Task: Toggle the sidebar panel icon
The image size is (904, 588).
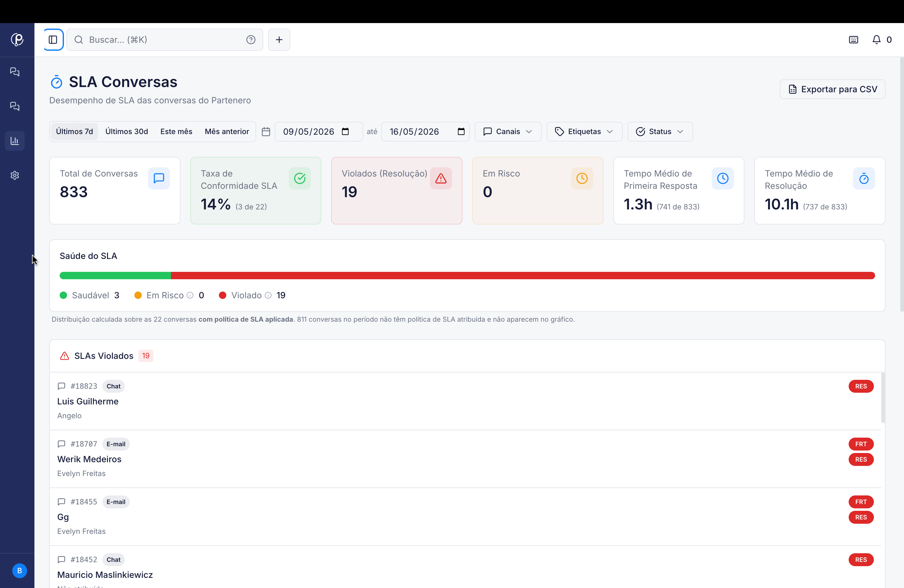Action: (53, 39)
